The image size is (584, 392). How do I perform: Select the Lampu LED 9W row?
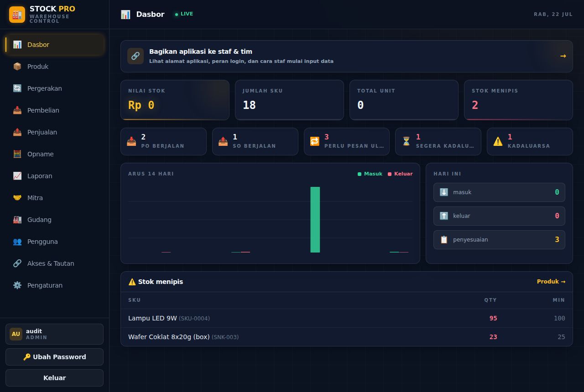point(347,318)
